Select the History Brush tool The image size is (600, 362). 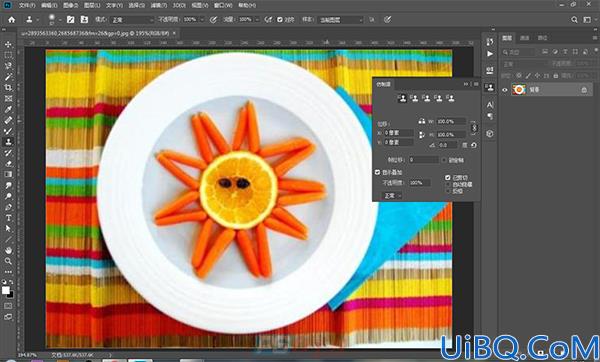click(x=8, y=153)
